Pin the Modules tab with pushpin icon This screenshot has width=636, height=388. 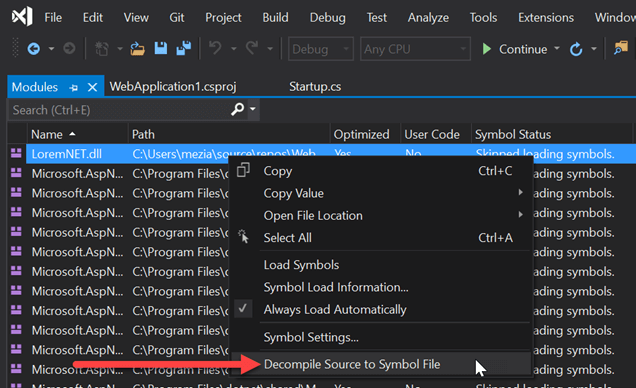(73, 87)
